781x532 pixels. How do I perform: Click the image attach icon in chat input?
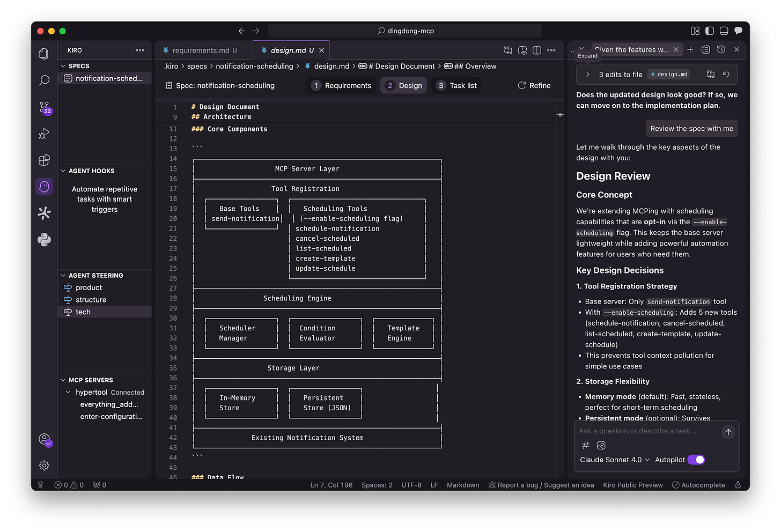tap(601, 445)
